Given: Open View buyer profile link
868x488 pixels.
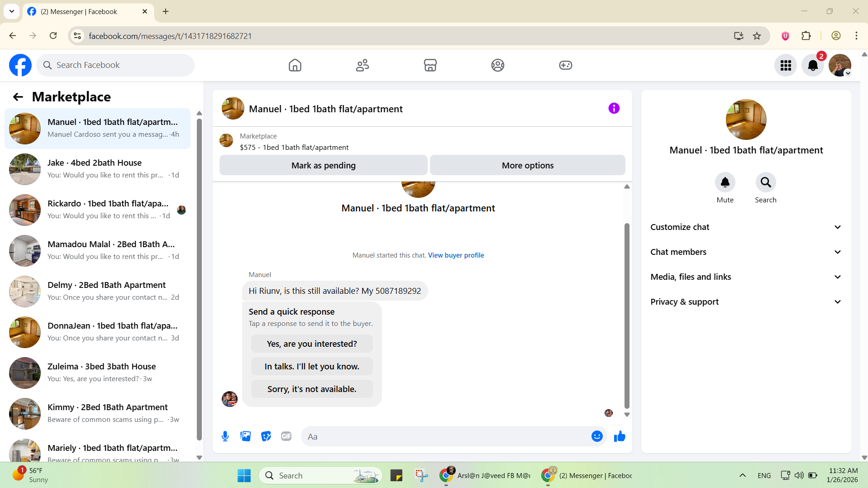Looking at the screenshot, I should (x=456, y=255).
